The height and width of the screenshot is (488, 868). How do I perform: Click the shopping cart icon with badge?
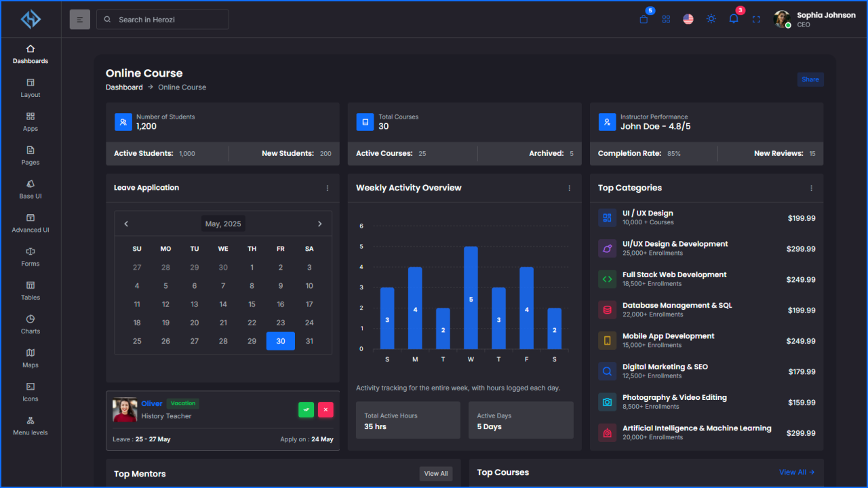point(643,19)
